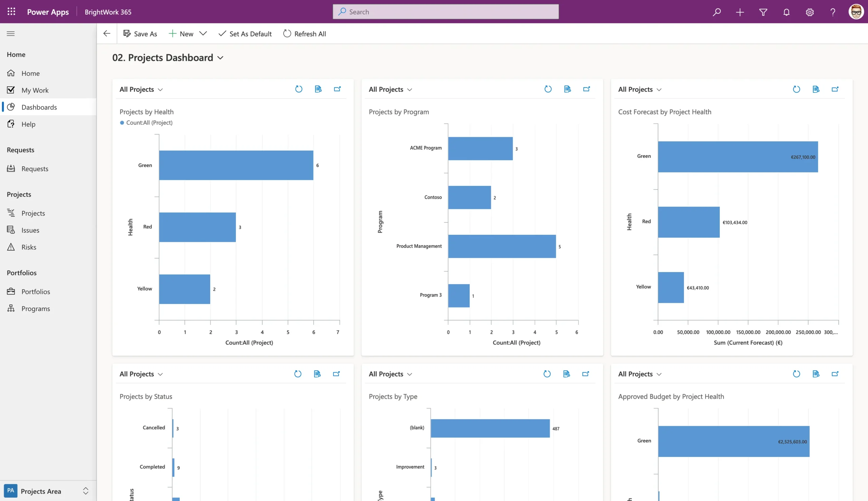This screenshot has height=501, width=868.
Task: Open the All Projects view selector on Projects by Health
Action: (x=140, y=89)
